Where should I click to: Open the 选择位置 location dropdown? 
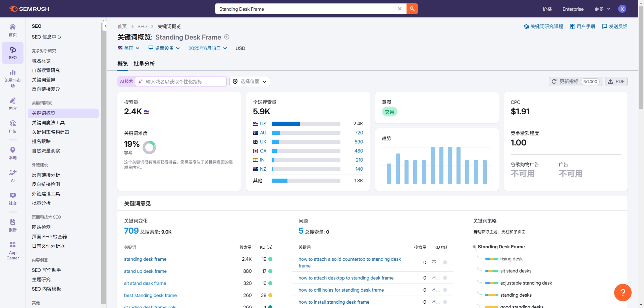pyautogui.click(x=250, y=81)
